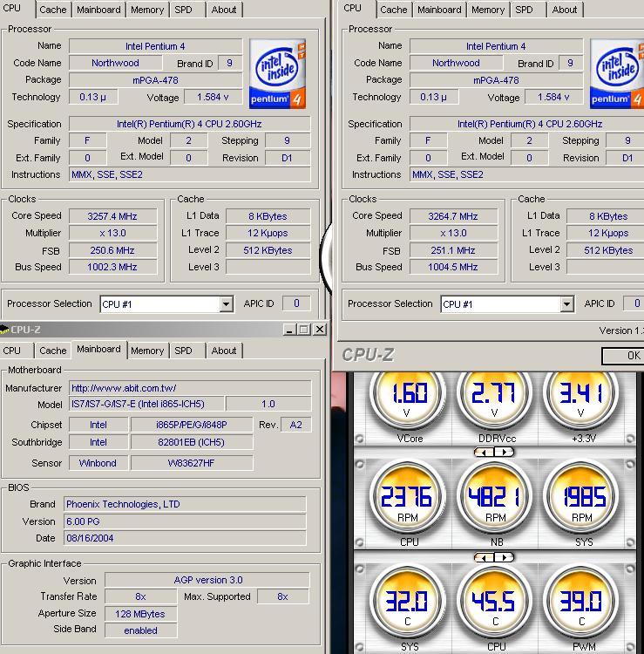Switch to Memory tab in 3264.7 MHz window
Viewport: 644px width, 654px height.
click(488, 10)
